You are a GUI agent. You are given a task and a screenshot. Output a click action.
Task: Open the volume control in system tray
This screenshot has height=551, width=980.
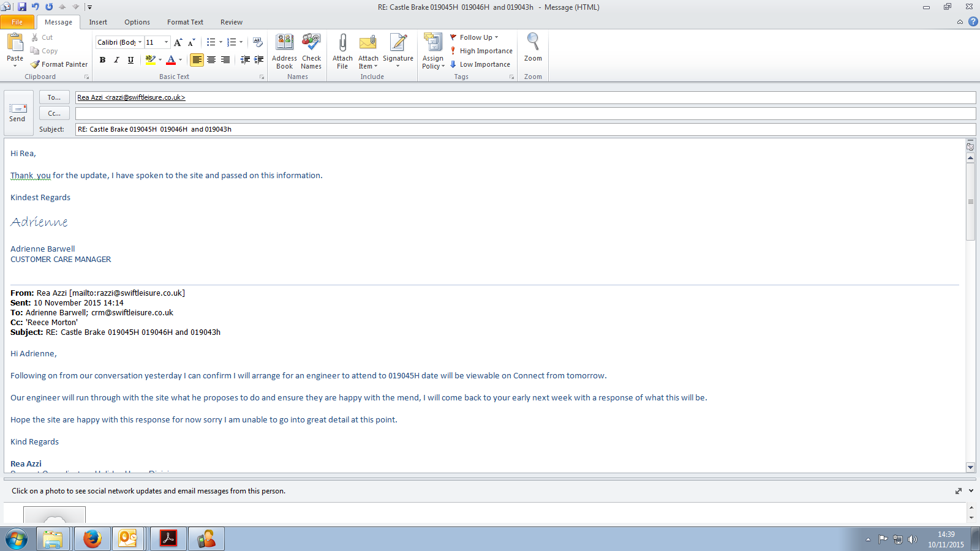click(x=913, y=539)
